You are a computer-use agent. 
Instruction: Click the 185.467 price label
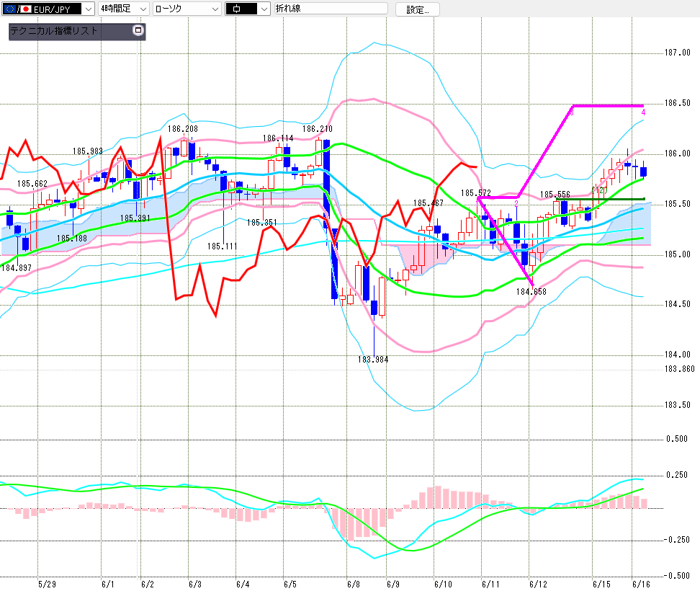coord(428,203)
